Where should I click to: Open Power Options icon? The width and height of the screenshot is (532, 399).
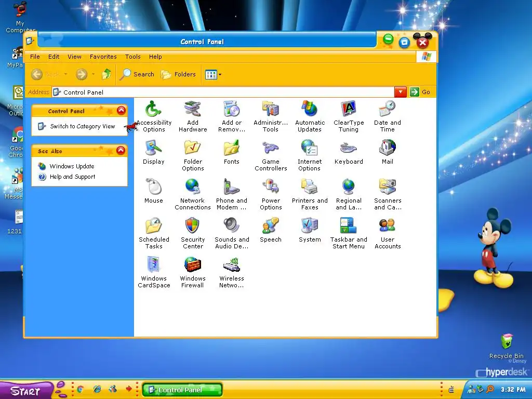point(271,194)
